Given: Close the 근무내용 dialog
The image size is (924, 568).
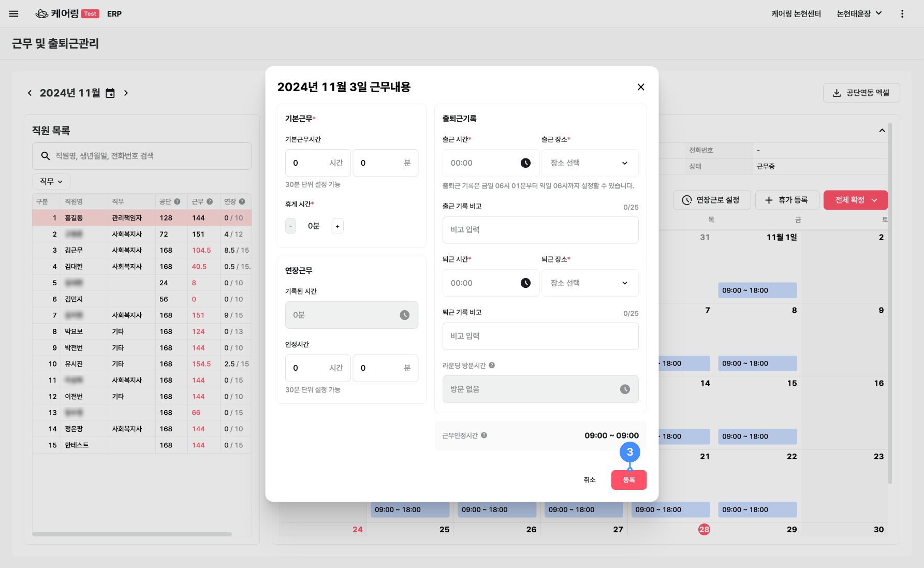Looking at the screenshot, I should [x=641, y=87].
